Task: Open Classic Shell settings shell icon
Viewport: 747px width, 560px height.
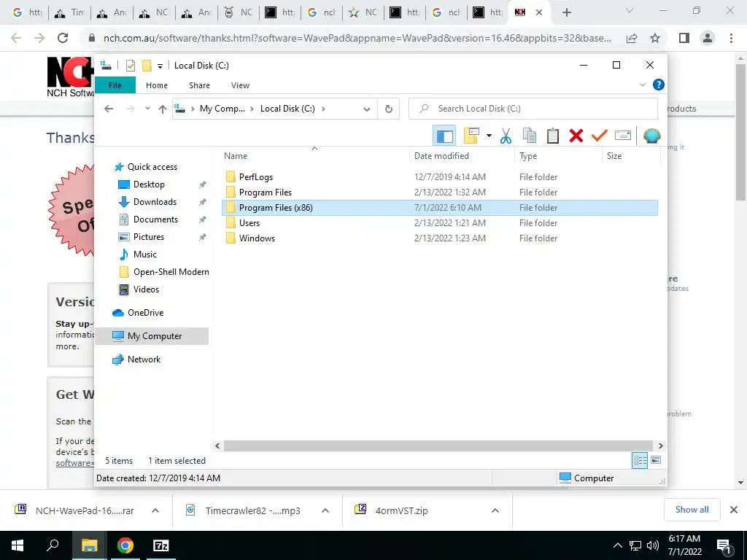Action: [x=651, y=136]
